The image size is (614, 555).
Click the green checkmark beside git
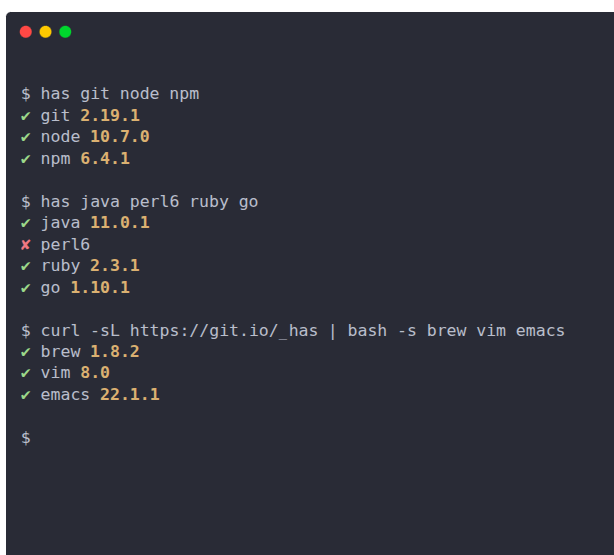pos(26,116)
